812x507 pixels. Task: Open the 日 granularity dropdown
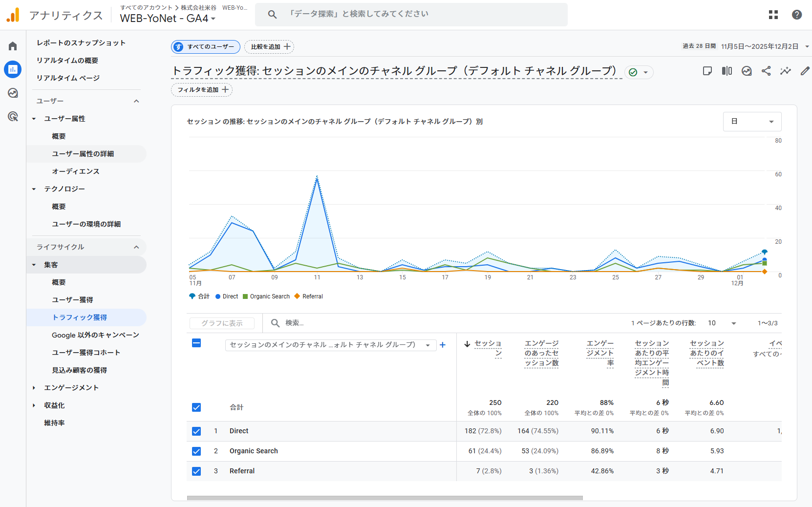[752, 122]
